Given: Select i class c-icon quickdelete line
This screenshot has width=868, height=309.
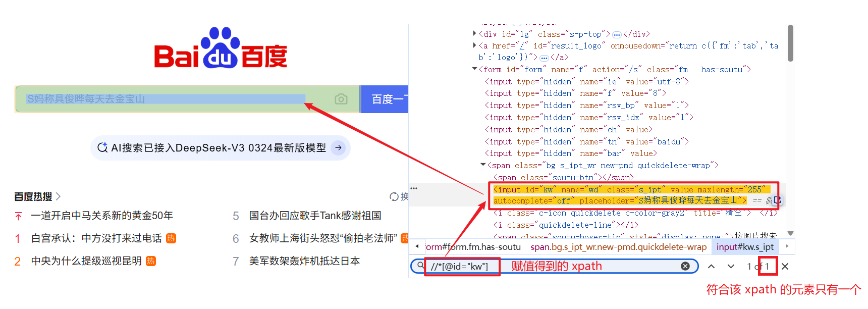Looking at the screenshot, I should (x=635, y=213).
